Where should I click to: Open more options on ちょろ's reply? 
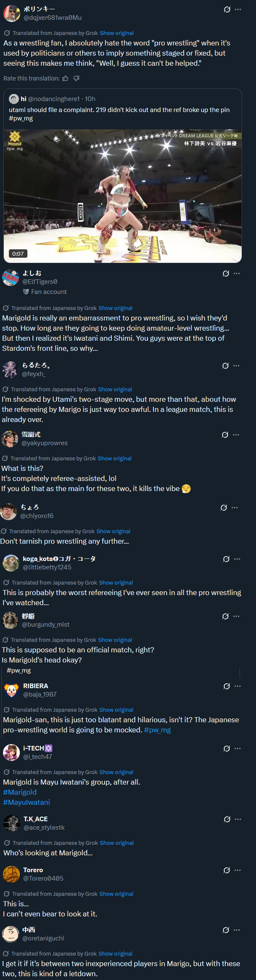tap(234, 508)
